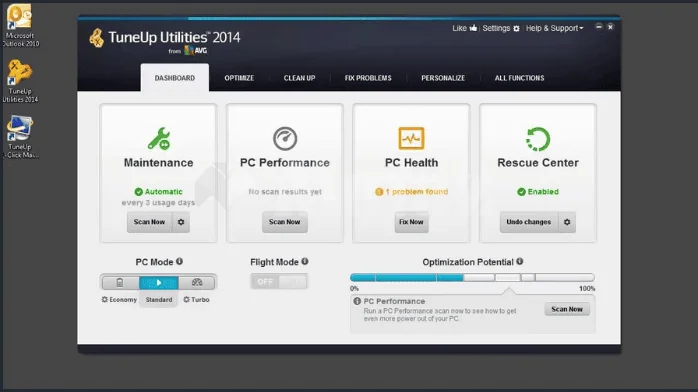
Task: Click the Turbo label under PC Mode
Action: coord(200,299)
